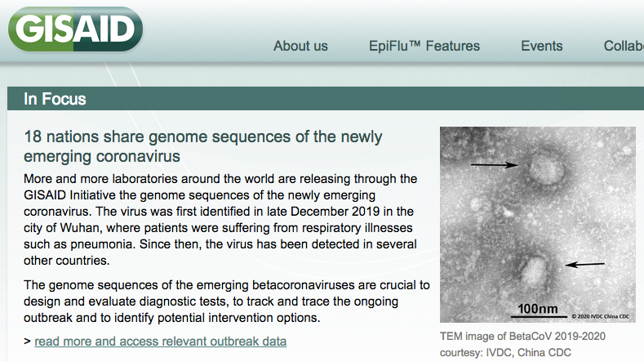Open the EpiFlu™ Features menu

pos(424,46)
